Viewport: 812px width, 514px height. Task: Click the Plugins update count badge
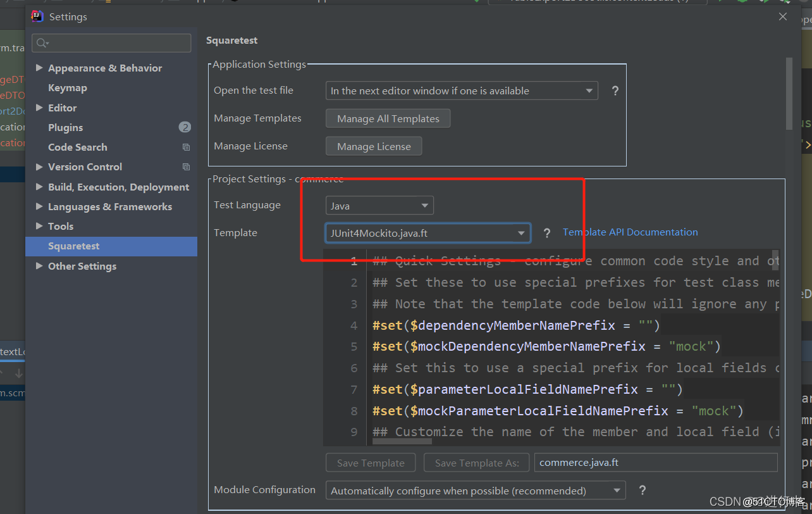pos(185,127)
